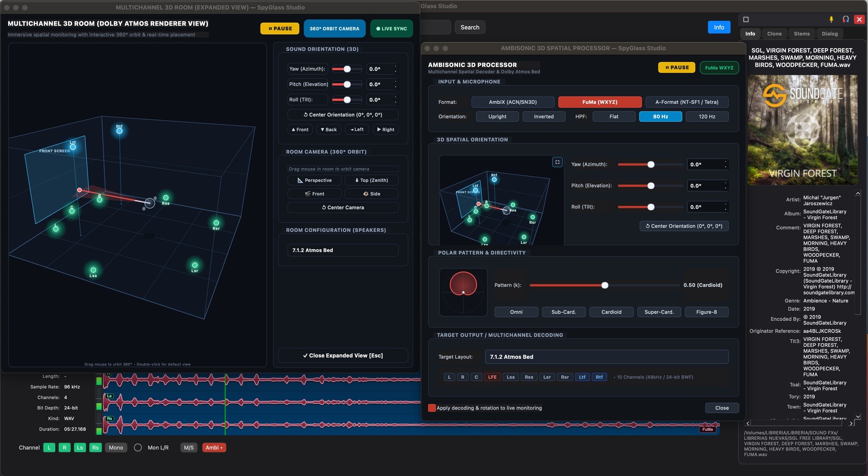
Task: Click the Roll stepper in the 3D Room window
Action: click(x=395, y=99)
